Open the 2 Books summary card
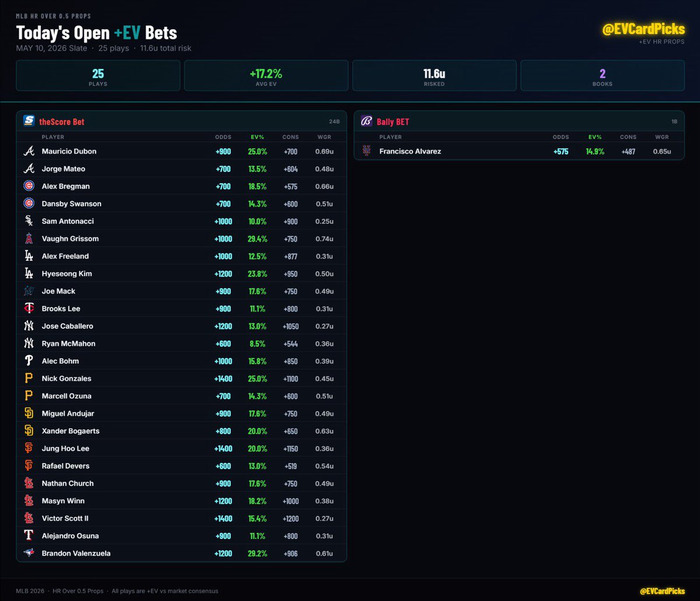 [x=603, y=76]
